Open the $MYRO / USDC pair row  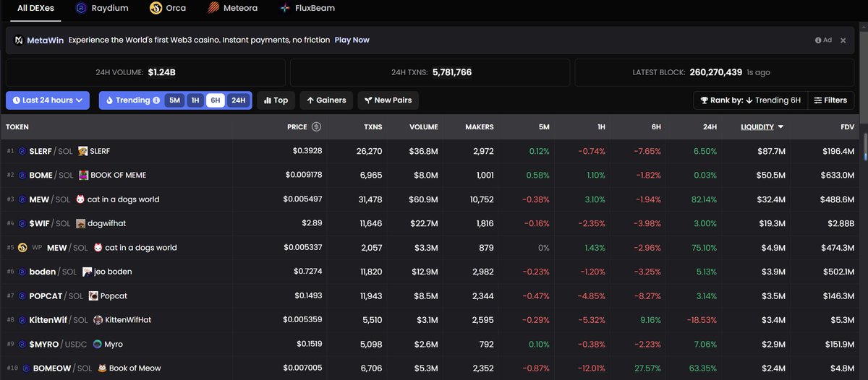tap(431, 344)
